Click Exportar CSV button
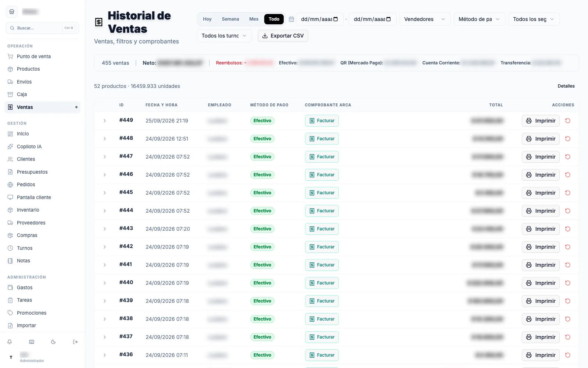Screen dimensions: 588x368 coord(283,36)
